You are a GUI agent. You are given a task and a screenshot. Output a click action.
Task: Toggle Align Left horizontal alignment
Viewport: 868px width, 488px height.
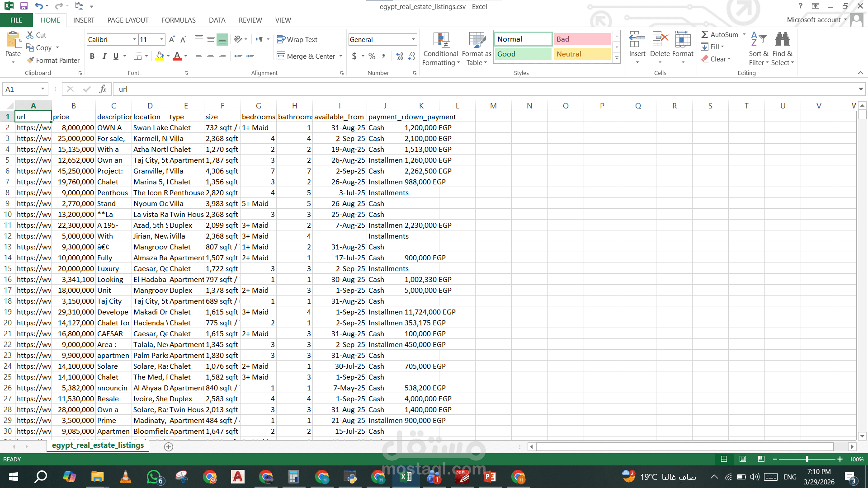click(x=199, y=56)
